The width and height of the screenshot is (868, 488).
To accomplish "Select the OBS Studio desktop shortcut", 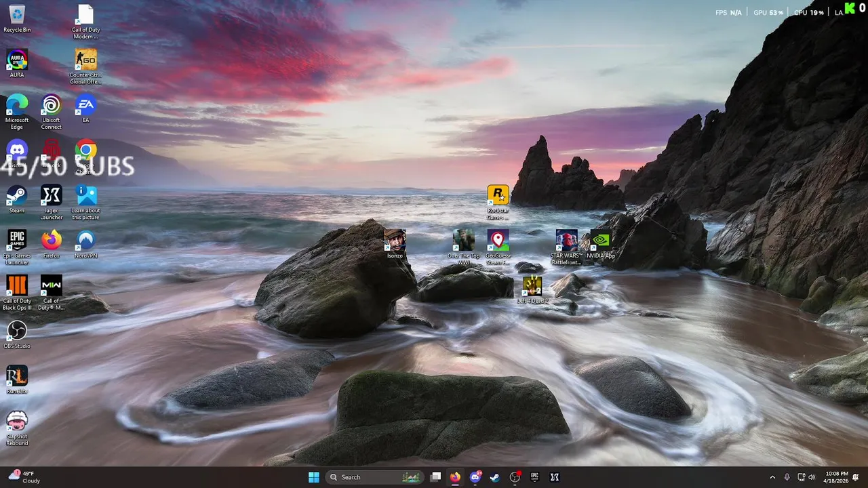I will pyautogui.click(x=17, y=335).
